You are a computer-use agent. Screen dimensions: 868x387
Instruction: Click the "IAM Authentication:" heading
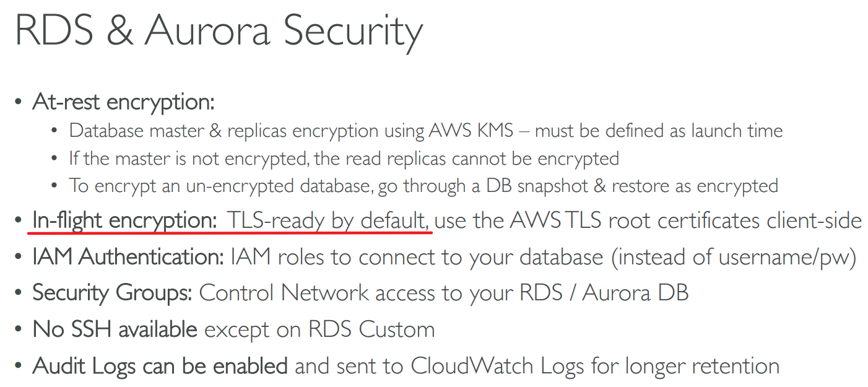tap(128, 257)
